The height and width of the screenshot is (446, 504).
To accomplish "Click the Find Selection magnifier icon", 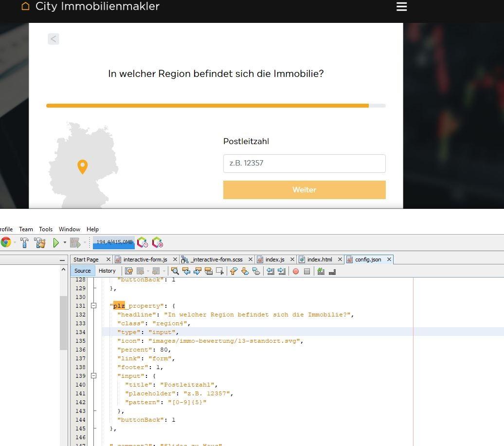I will [x=175, y=271].
